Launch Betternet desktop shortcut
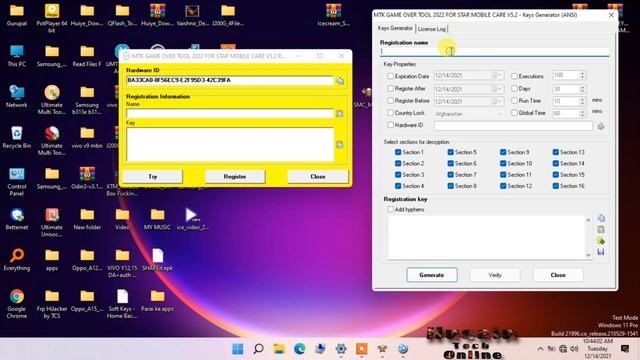 17,220
